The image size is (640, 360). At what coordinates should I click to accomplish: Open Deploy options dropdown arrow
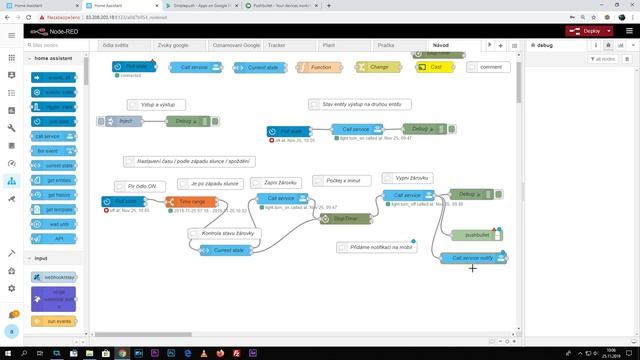609,31
